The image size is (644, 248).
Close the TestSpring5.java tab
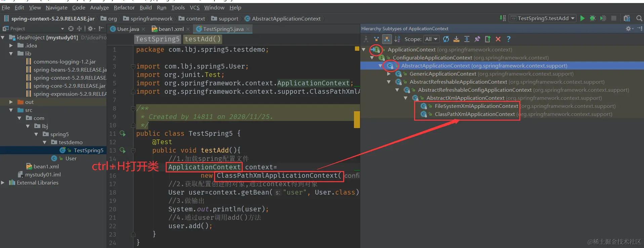(x=248, y=29)
